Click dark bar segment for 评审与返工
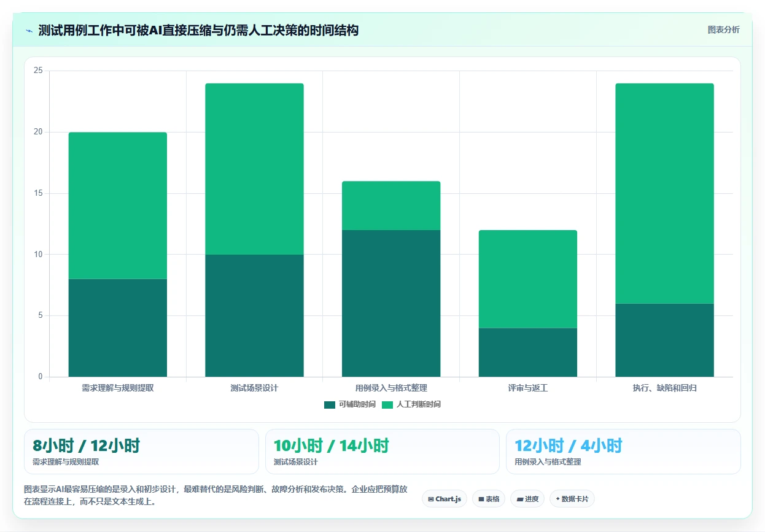765x532 pixels. 528,352
